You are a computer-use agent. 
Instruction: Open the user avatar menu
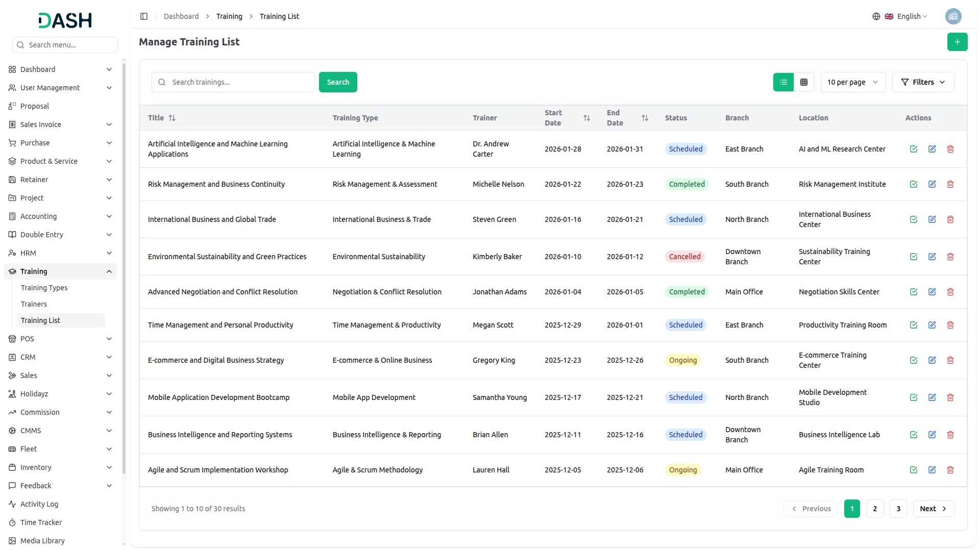pyautogui.click(x=953, y=16)
